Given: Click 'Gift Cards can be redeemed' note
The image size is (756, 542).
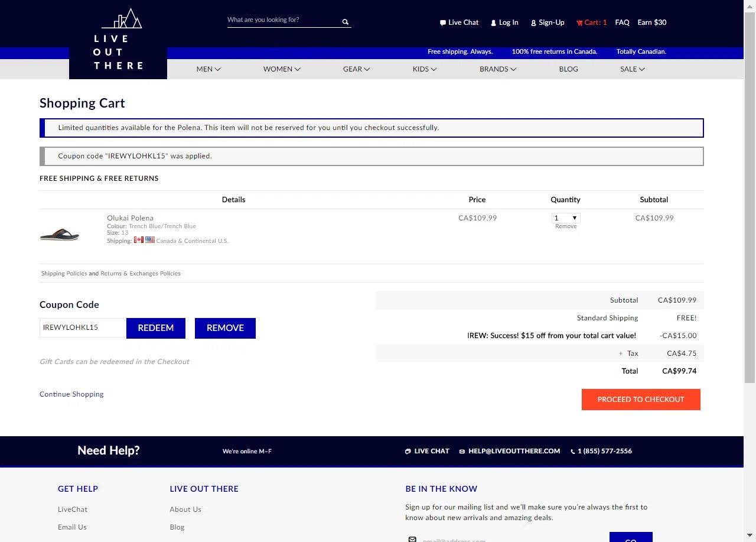Looking at the screenshot, I should pyautogui.click(x=115, y=362).
